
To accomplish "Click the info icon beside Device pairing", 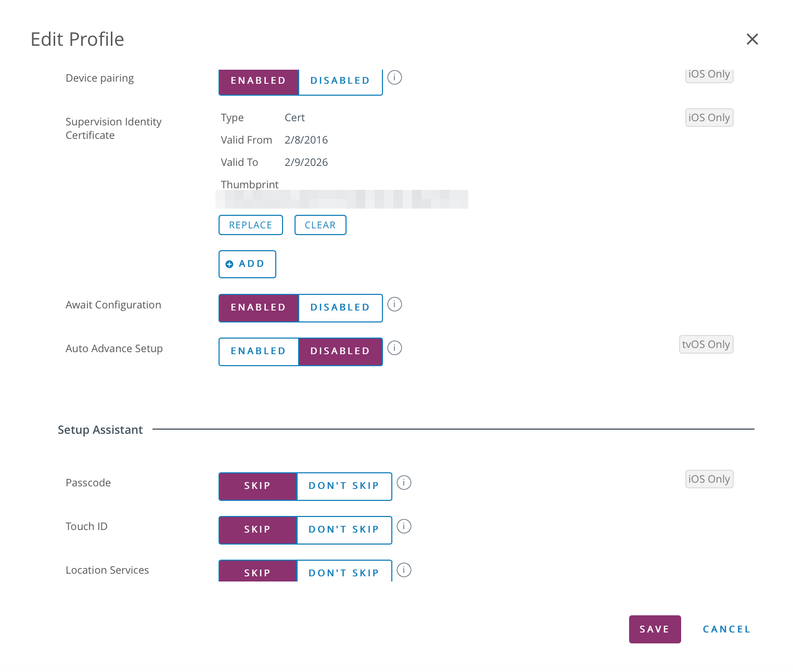I will click(394, 77).
